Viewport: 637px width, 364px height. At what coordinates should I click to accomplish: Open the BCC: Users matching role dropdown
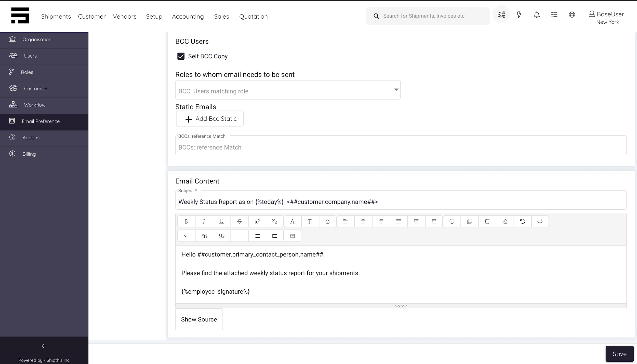pyautogui.click(x=396, y=90)
